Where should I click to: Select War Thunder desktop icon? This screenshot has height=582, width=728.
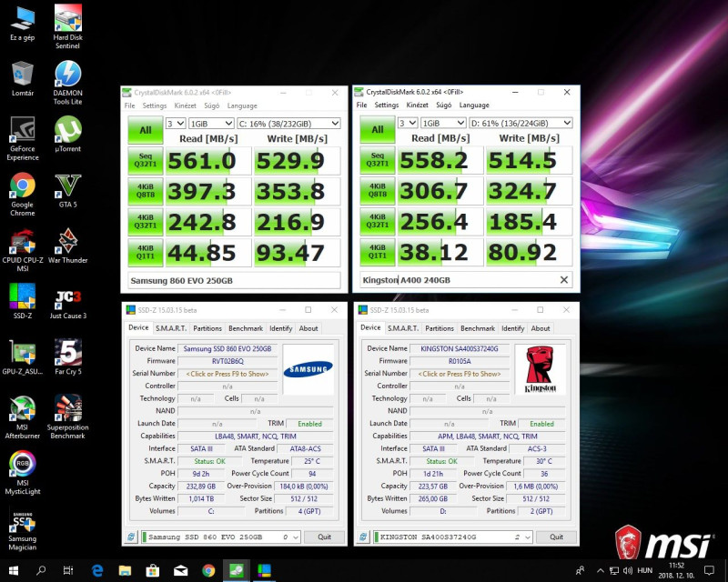[67, 246]
